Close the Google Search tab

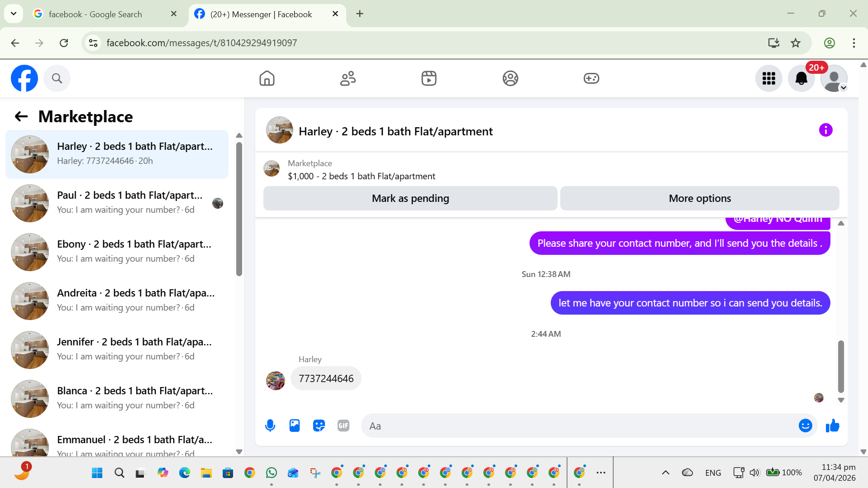(174, 14)
